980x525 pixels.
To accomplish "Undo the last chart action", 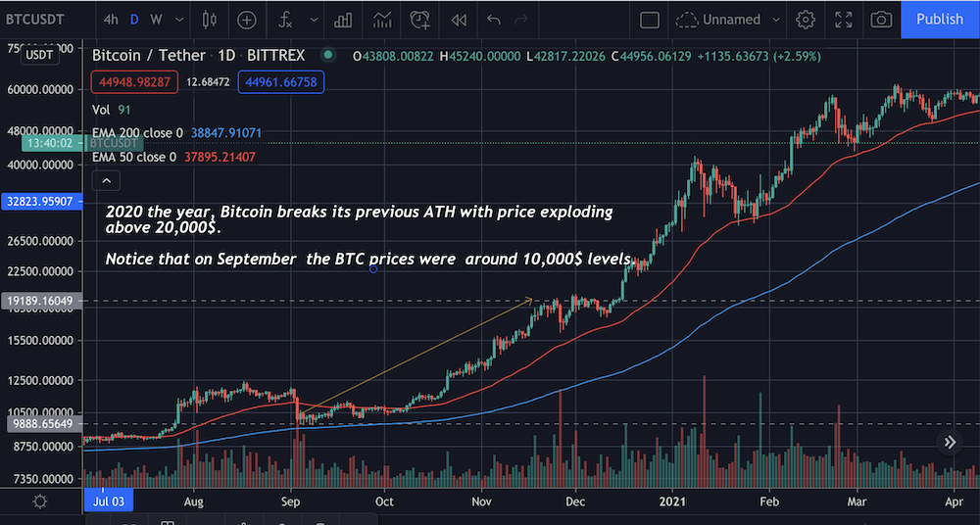I will [x=494, y=20].
